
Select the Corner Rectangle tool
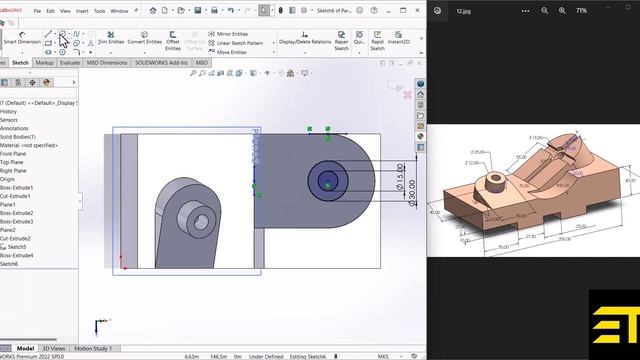point(48,43)
